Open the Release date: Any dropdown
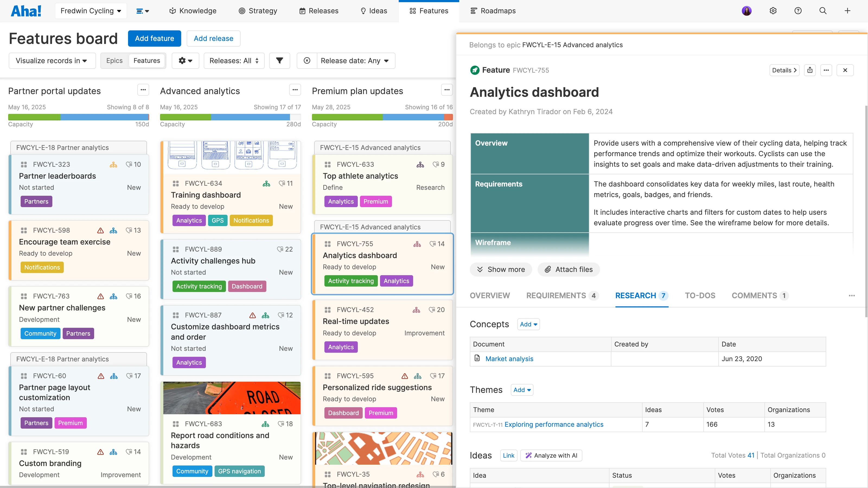 click(x=355, y=61)
